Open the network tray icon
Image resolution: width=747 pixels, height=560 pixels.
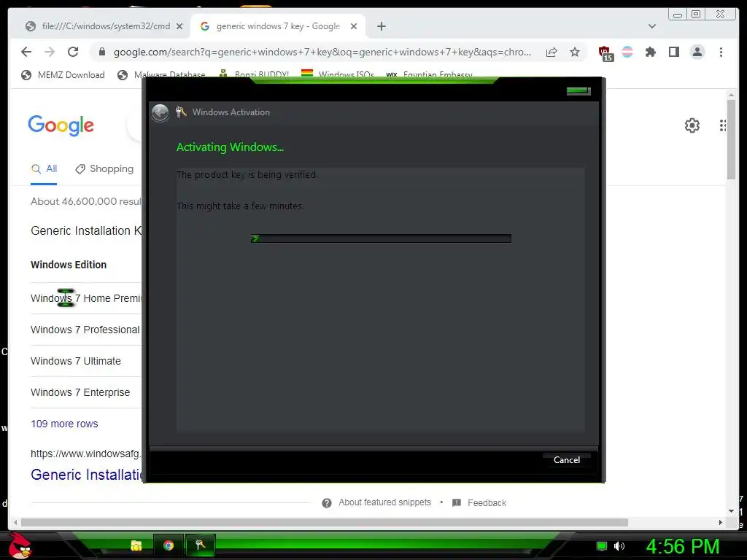coord(602,546)
